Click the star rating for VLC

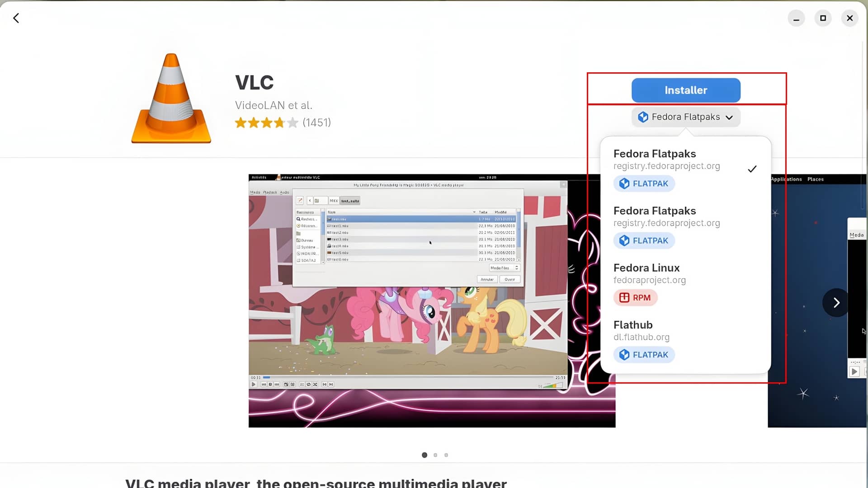(267, 122)
